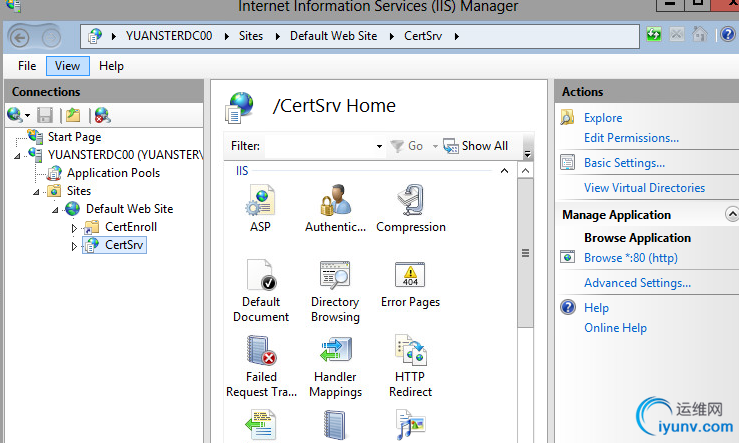The image size is (739, 443).
Task: Click the Refresh page icon in address bar
Action: click(x=654, y=34)
